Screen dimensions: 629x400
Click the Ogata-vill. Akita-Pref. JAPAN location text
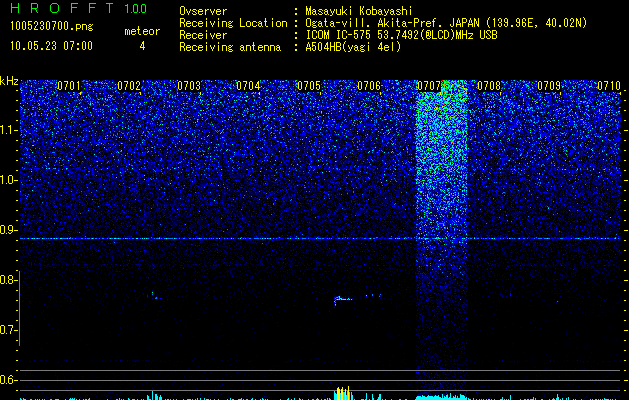click(446, 23)
